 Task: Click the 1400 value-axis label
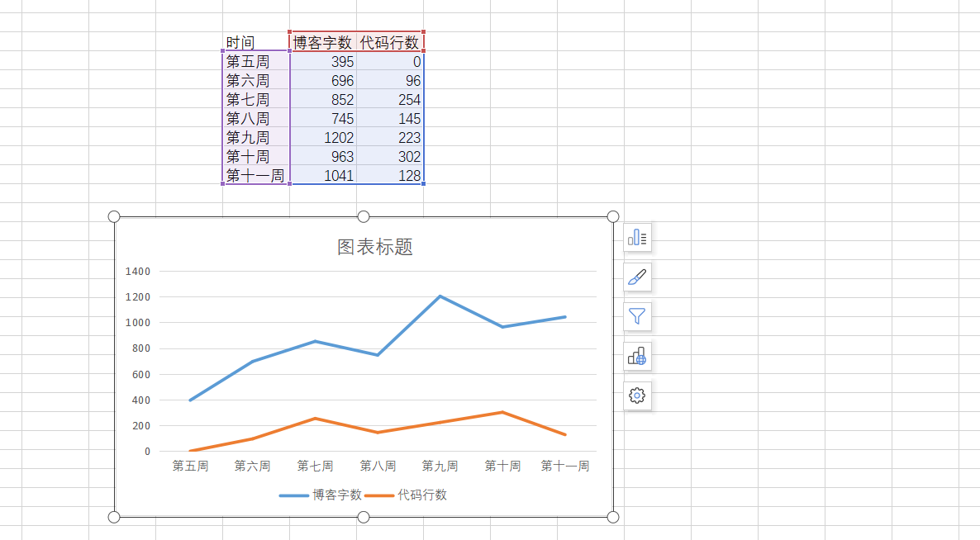tap(137, 272)
